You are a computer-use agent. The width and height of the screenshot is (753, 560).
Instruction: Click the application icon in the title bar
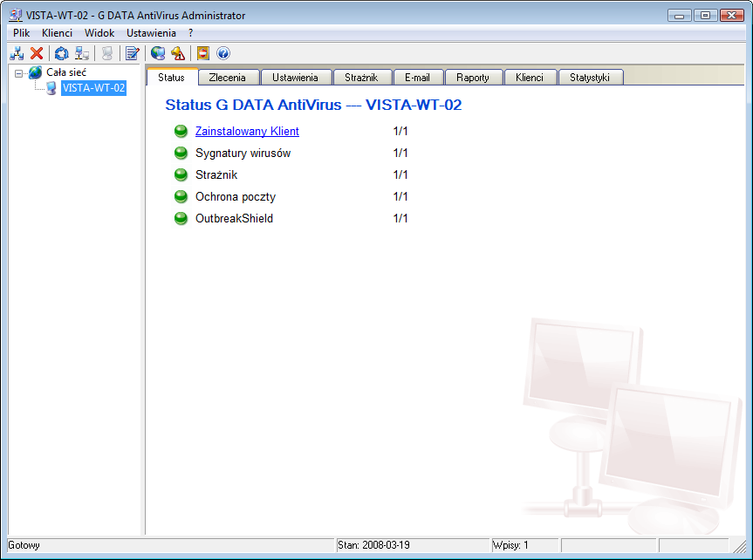[x=16, y=16]
